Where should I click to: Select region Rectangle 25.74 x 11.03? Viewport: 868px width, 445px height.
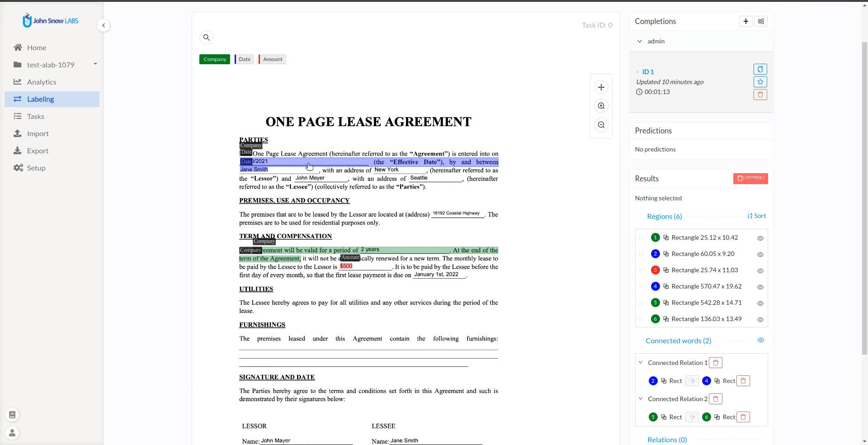pyautogui.click(x=701, y=270)
